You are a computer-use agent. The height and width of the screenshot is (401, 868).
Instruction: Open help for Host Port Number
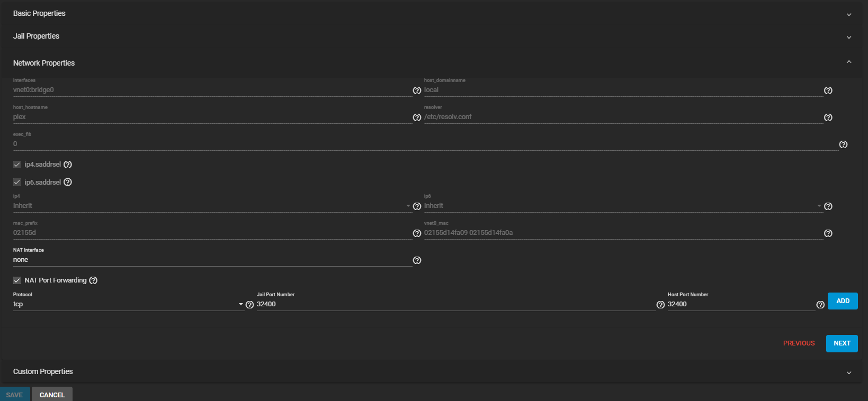(820, 305)
